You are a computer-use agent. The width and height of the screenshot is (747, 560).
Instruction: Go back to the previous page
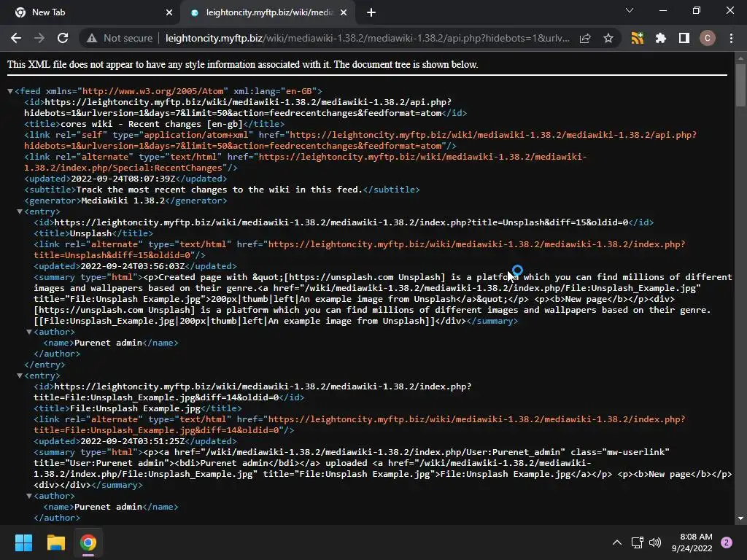coord(16,38)
